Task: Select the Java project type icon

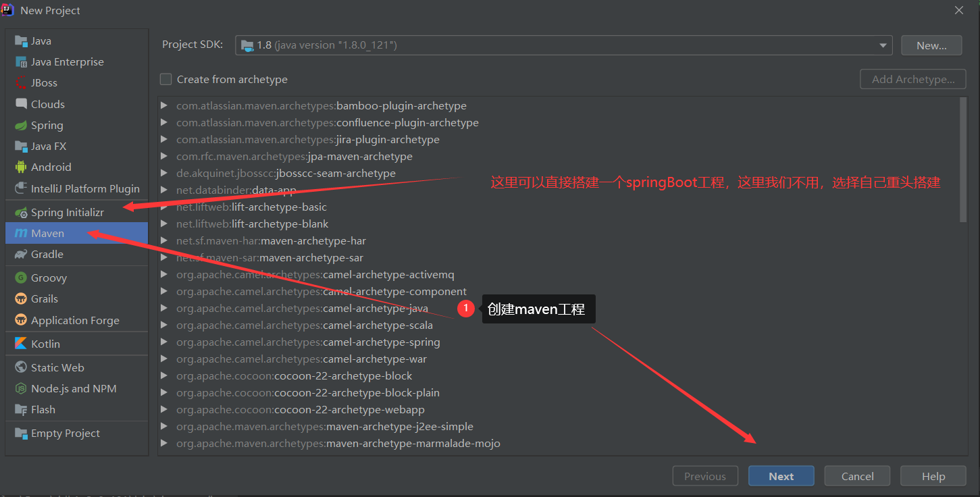Action: click(21, 41)
